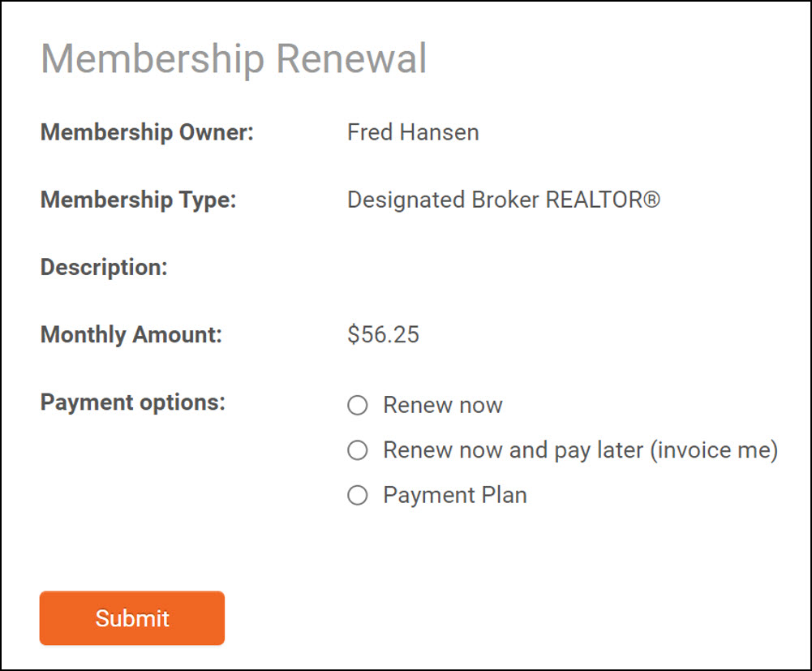This screenshot has height=671, width=812.
Task: Click the Monthly Amount label
Action: click(131, 334)
